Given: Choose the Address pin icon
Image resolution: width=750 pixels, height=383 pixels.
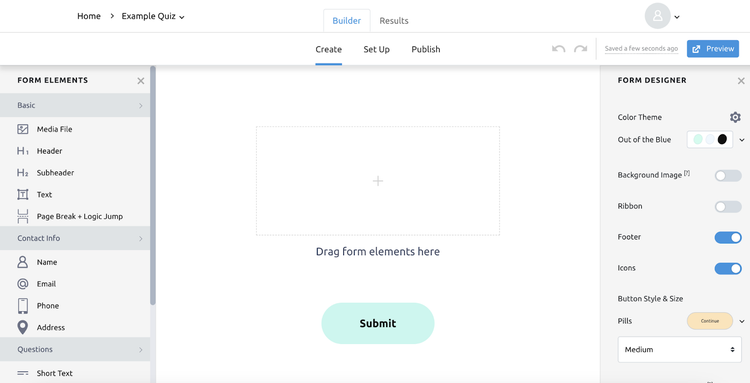Looking at the screenshot, I should [x=22, y=328].
